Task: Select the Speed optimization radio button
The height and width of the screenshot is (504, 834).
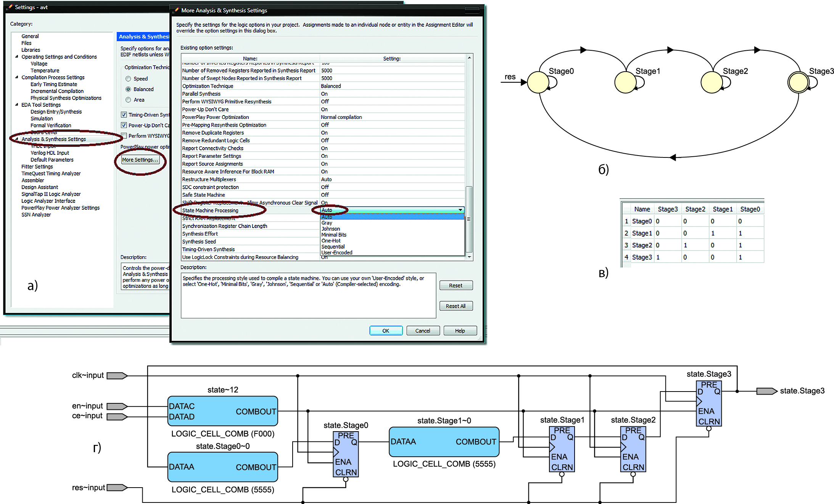Action: [x=128, y=79]
